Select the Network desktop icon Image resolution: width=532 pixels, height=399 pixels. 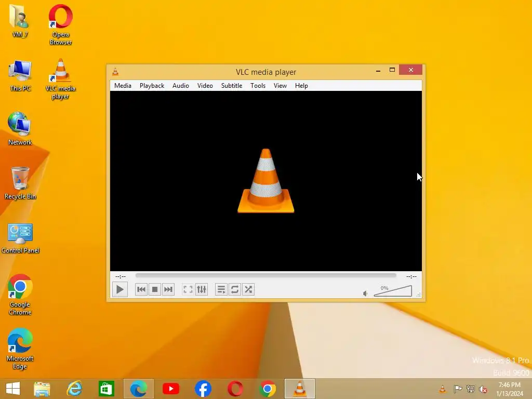pos(20,129)
